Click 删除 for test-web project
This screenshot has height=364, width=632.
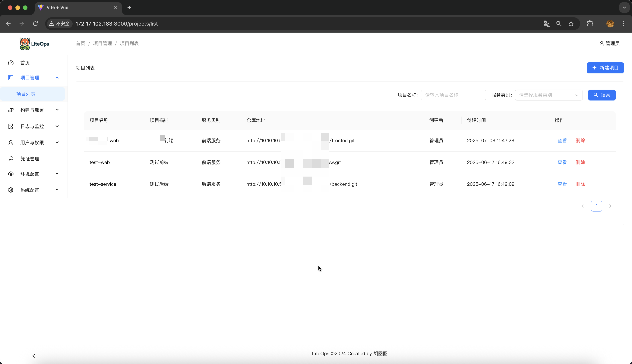click(x=580, y=162)
